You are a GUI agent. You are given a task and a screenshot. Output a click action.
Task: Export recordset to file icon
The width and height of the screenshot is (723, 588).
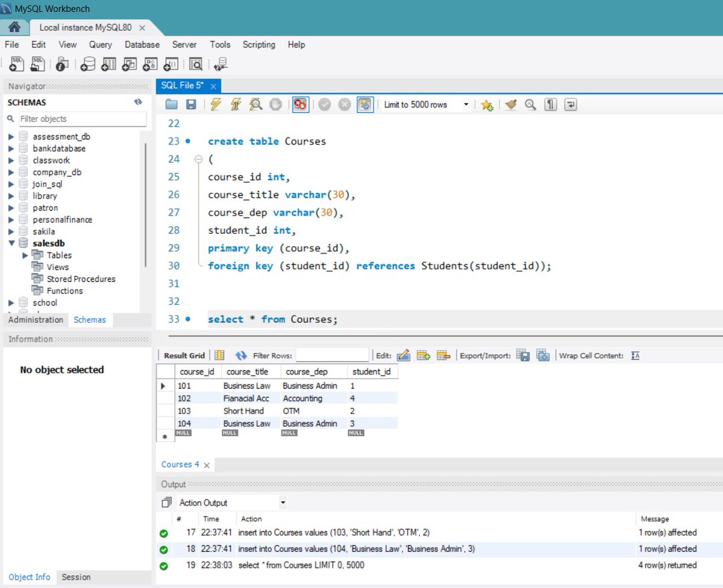[x=523, y=355]
